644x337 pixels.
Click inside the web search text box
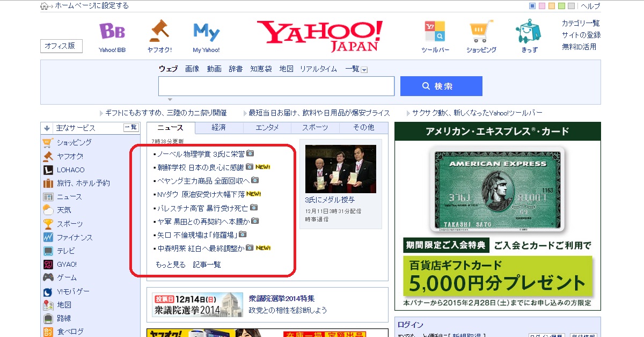pos(276,86)
